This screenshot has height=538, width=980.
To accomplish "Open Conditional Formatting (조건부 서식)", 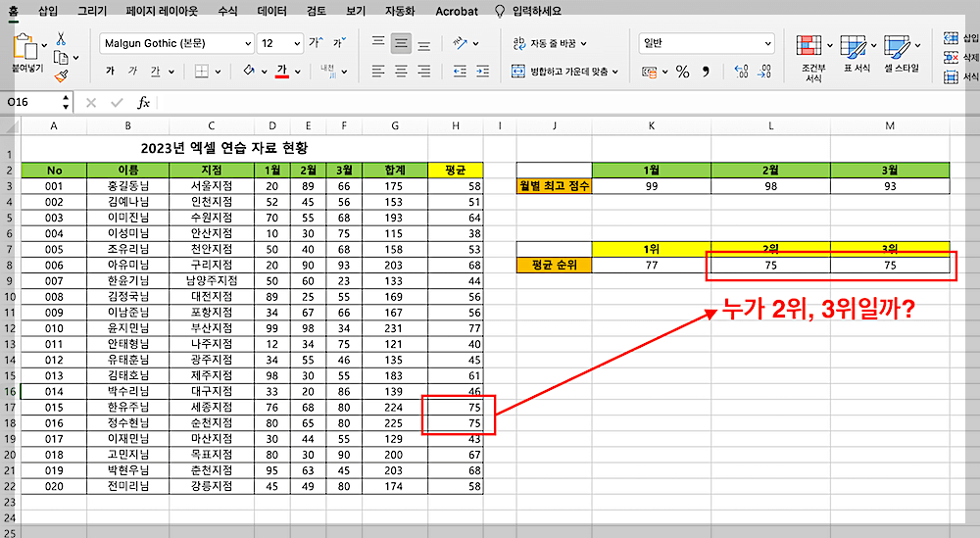I will (x=813, y=58).
